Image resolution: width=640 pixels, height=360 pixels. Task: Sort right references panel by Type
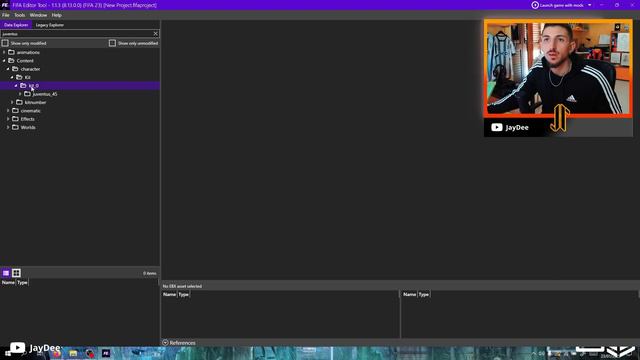424,294
